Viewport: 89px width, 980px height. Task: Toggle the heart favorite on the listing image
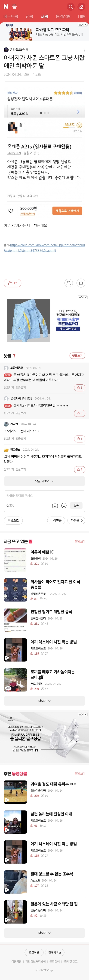pos(11,210)
